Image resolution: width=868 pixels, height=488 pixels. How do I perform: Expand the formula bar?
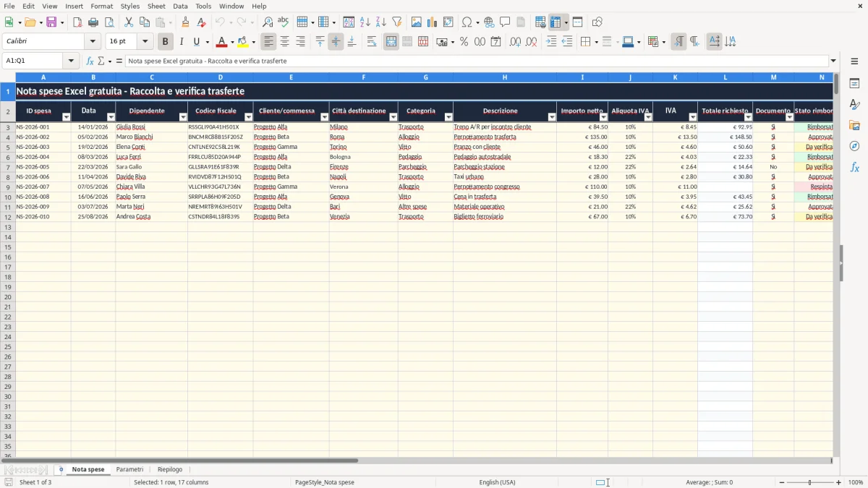[833, 61]
